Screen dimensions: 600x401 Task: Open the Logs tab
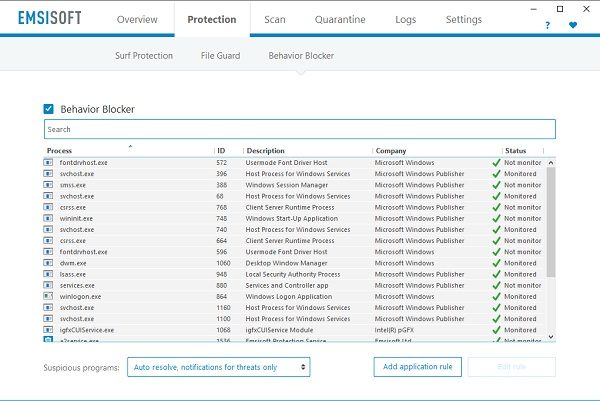click(x=406, y=20)
